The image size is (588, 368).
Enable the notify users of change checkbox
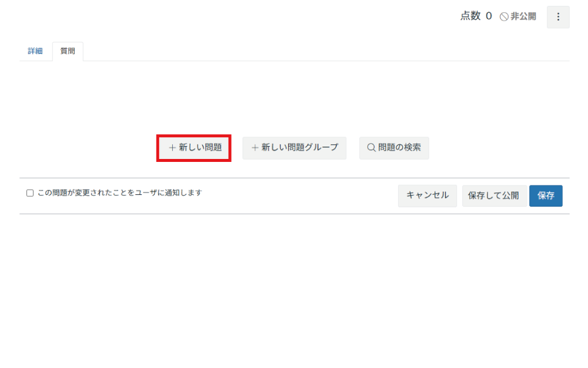point(30,193)
